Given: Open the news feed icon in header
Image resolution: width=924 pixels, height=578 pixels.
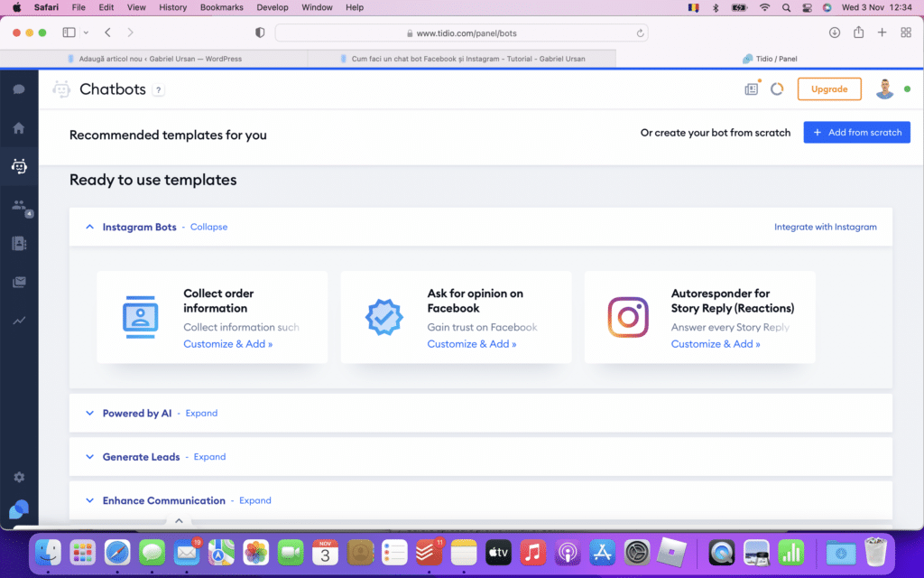Looking at the screenshot, I should click(752, 89).
